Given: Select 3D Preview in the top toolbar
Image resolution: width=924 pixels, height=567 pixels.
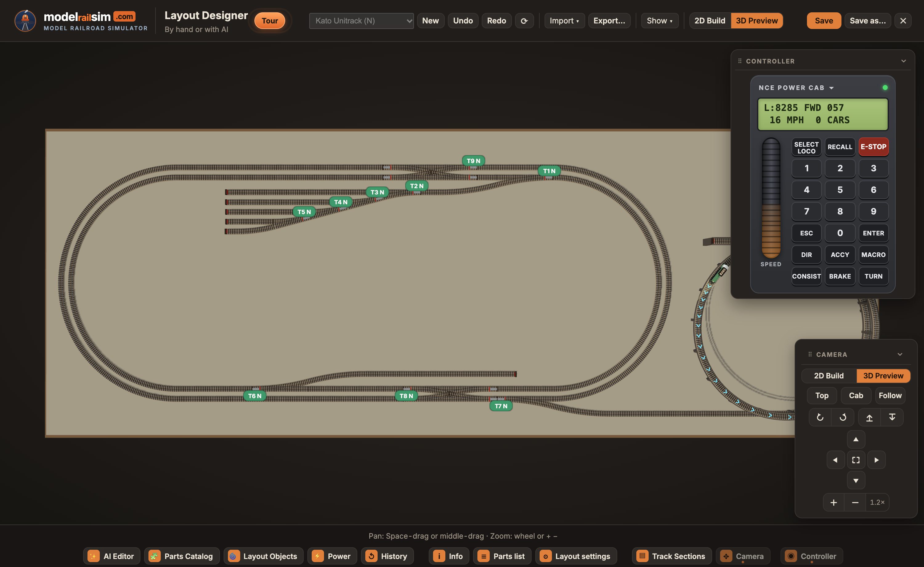Looking at the screenshot, I should click(x=756, y=21).
